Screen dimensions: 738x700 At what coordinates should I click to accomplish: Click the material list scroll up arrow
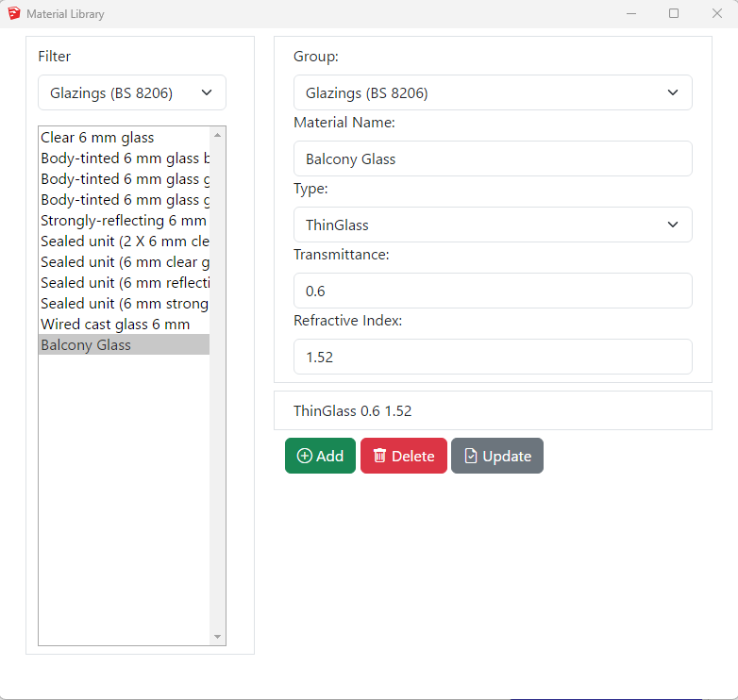218,134
